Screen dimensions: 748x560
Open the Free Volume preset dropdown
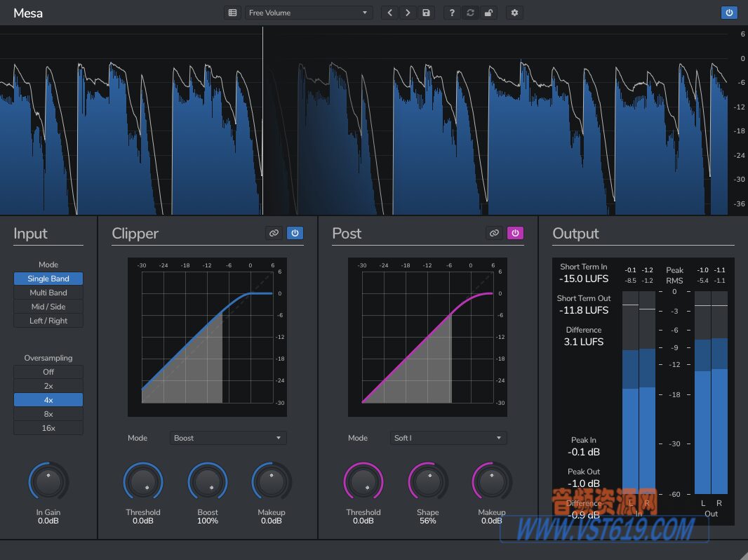pyautogui.click(x=309, y=13)
